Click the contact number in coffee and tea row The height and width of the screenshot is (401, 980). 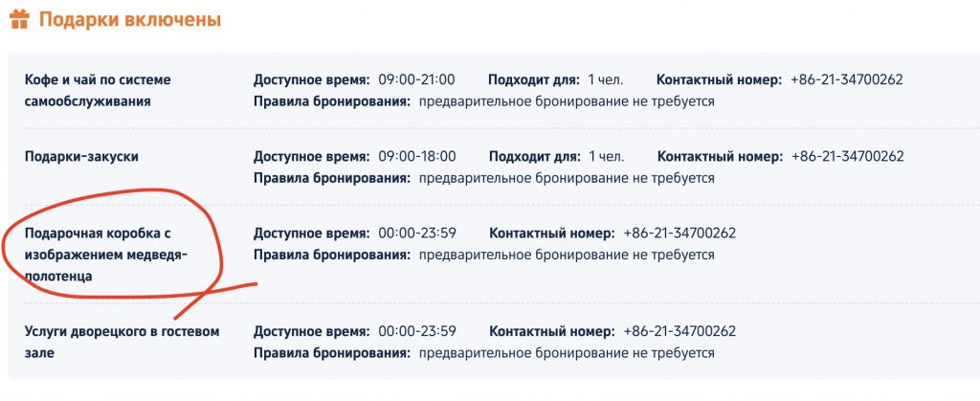click(847, 80)
